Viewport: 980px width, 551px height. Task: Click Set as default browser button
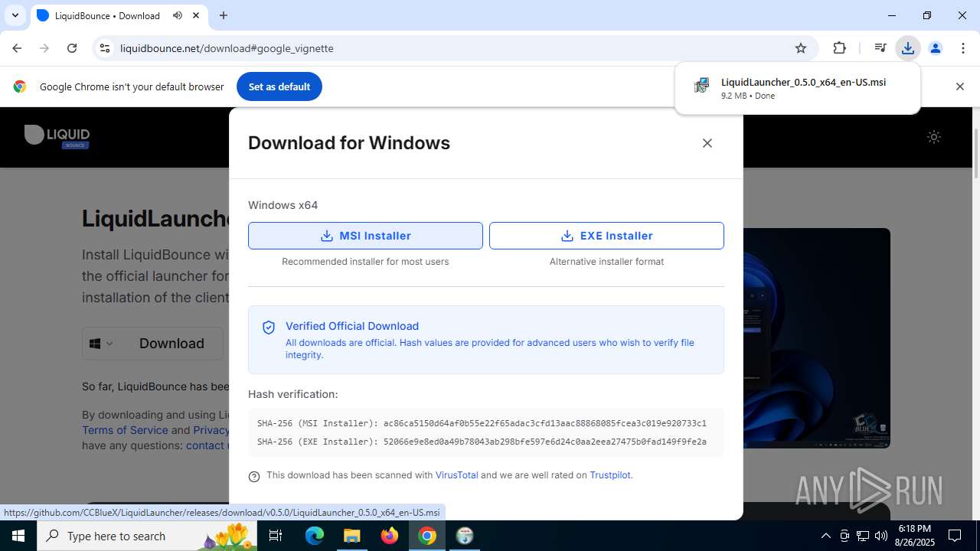click(279, 86)
